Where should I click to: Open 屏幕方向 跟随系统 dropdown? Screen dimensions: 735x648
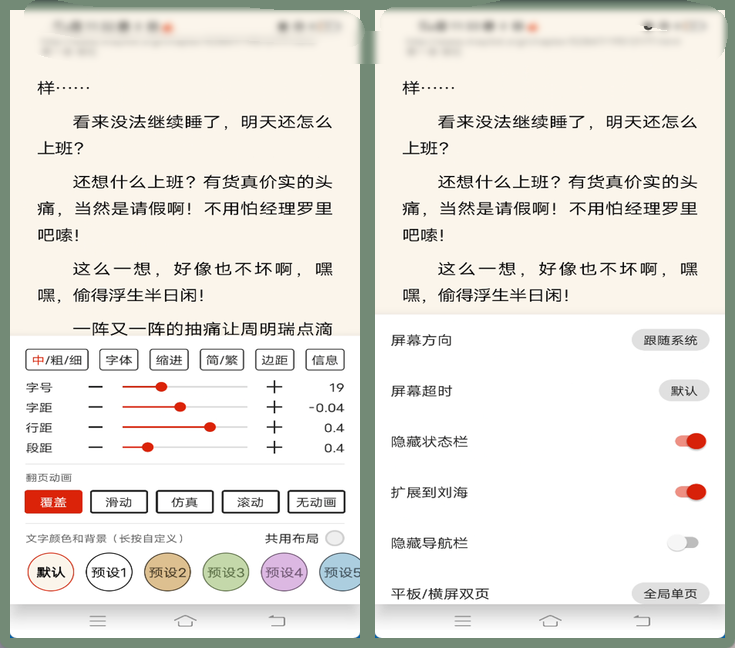click(670, 340)
